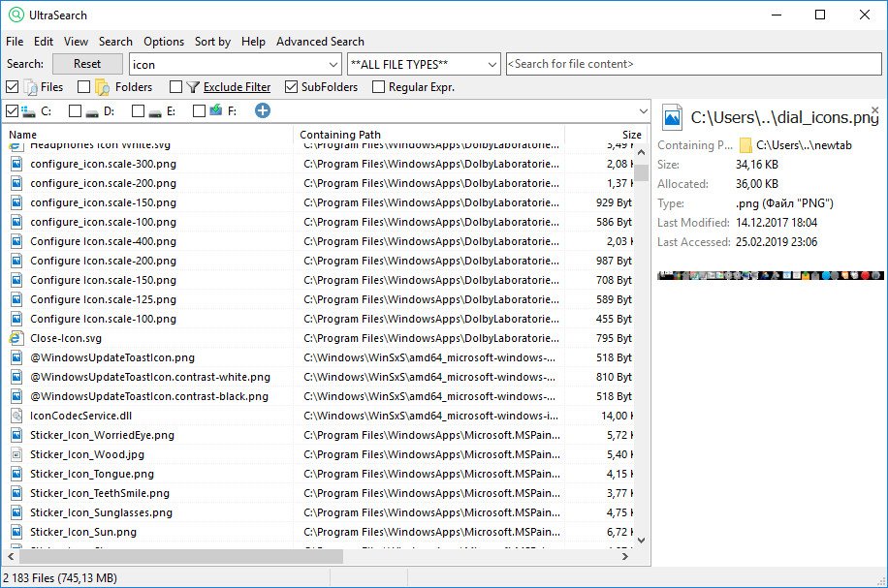The height and width of the screenshot is (588, 888).
Task: Click the dial_icons.png preview file icon
Action: tap(671, 118)
